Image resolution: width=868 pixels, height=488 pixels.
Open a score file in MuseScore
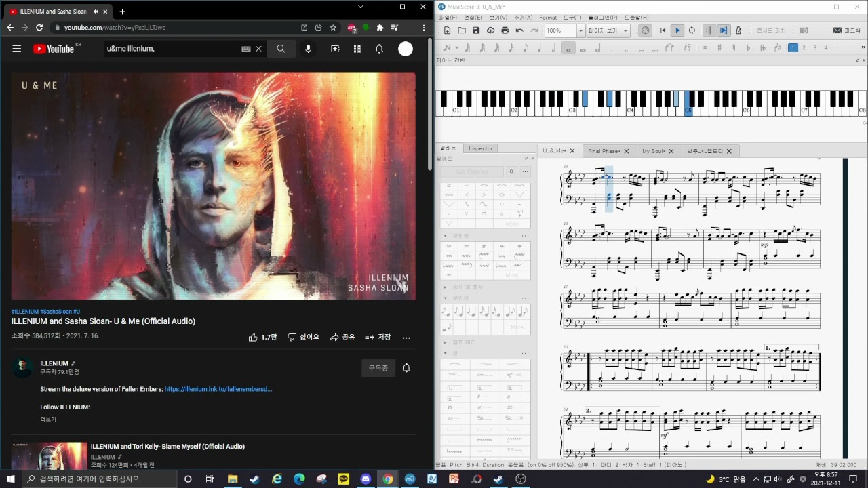pyautogui.click(x=462, y=30)
